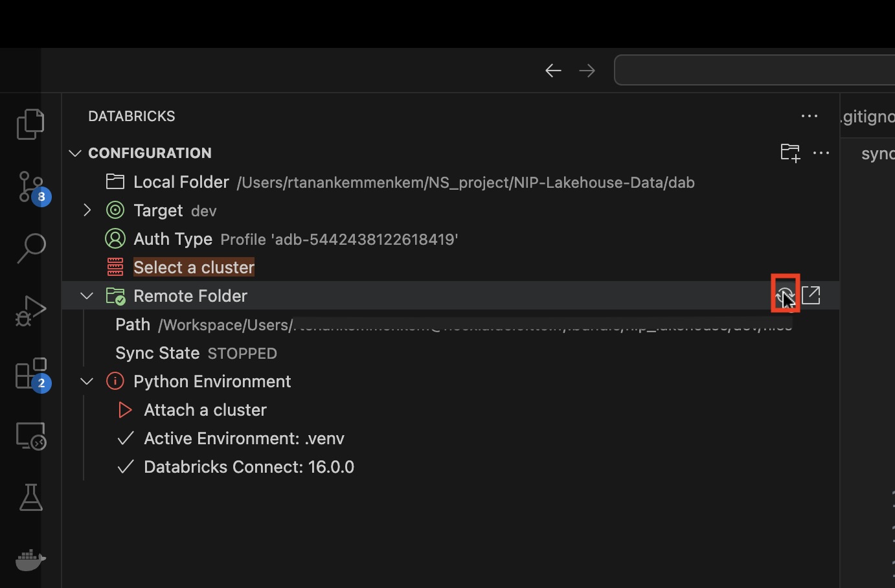This screenshot has height=588, width=895.
Task: Click the Local Folder path text
Action: [466, 183]
